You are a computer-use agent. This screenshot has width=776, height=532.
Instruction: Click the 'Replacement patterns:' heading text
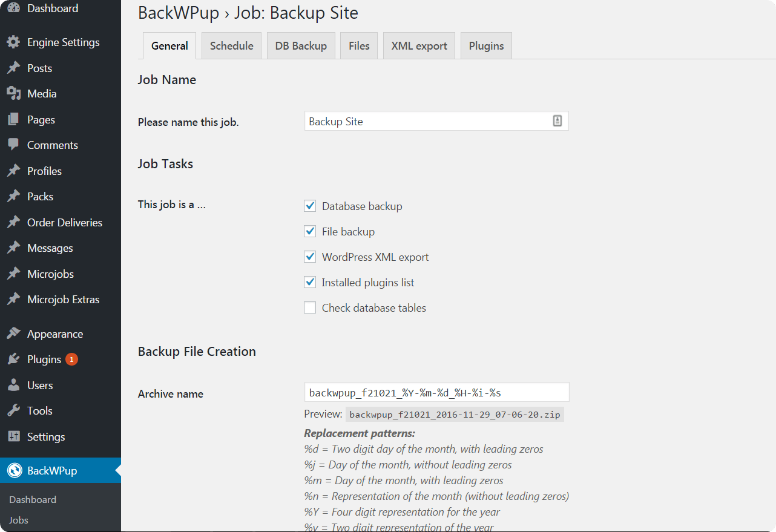click(x=360, y=433)
